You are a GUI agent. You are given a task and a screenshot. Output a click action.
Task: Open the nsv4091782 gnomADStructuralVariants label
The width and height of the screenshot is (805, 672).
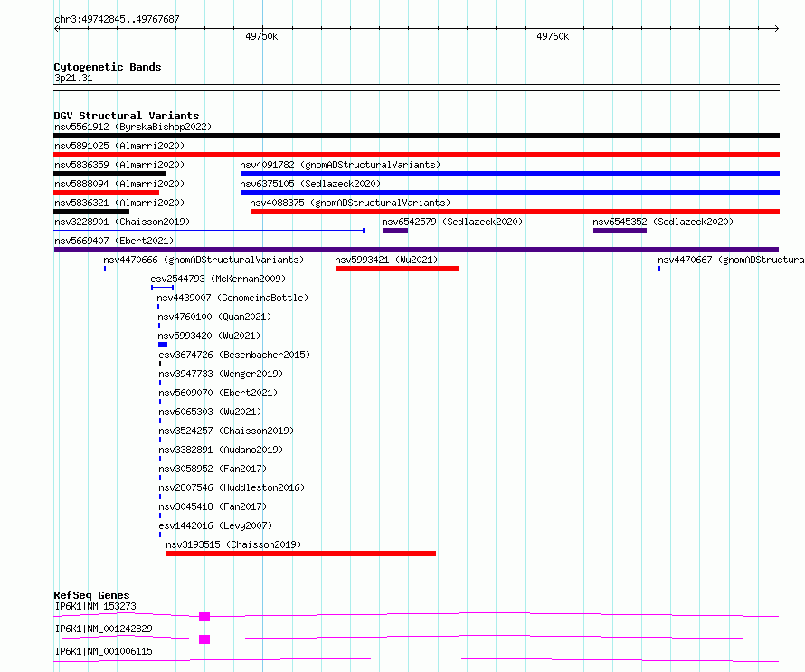pyautogui.click(x=340, y=165)
